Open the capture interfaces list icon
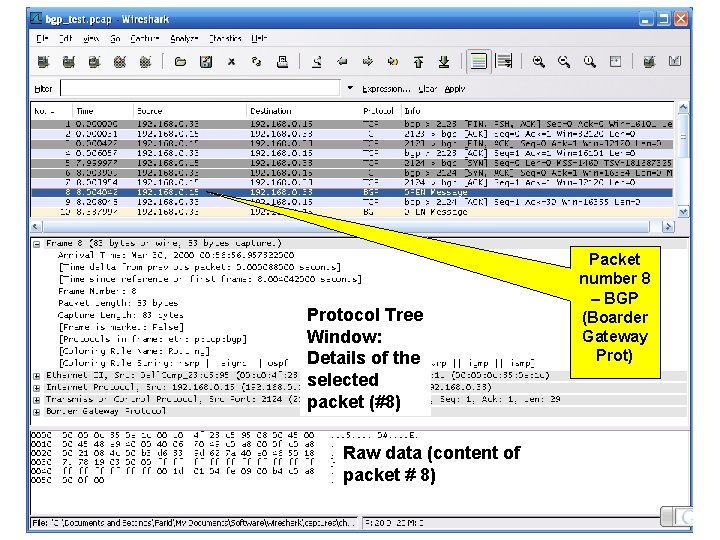The height and width of the screenshot is (540, 720). [x=43, y=62]
